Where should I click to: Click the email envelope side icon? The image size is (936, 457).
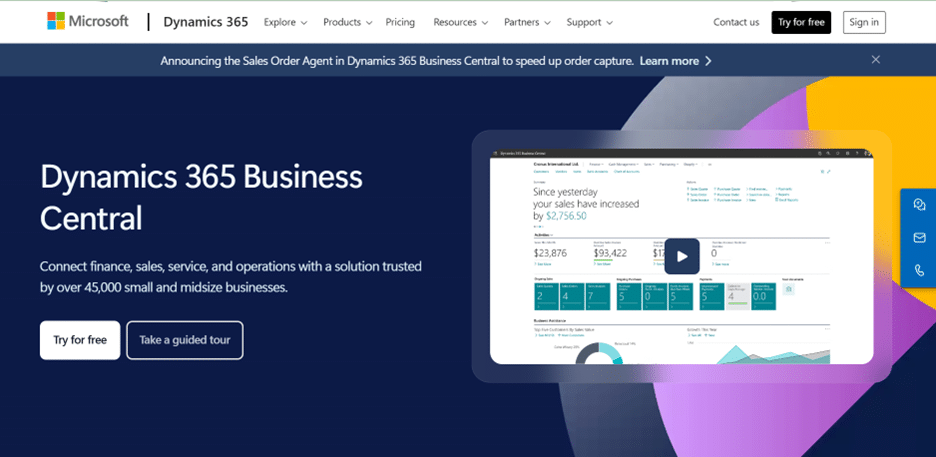click(x=919, y=238)
